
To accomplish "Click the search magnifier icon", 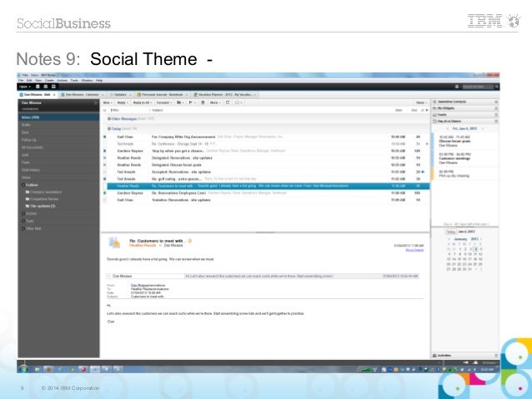I will click(497, 87).
